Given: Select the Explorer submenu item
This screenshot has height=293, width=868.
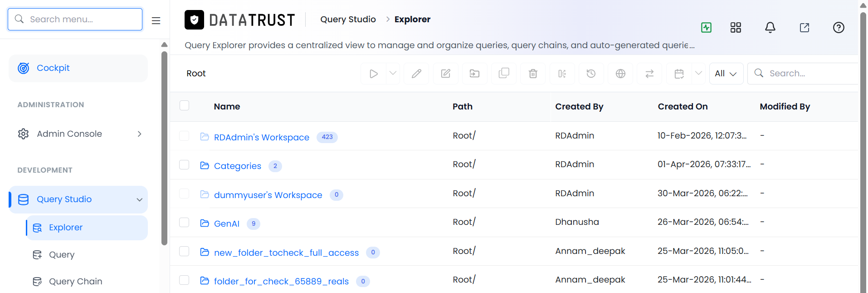Looking at the screenshot, I should tap(87, 228).
